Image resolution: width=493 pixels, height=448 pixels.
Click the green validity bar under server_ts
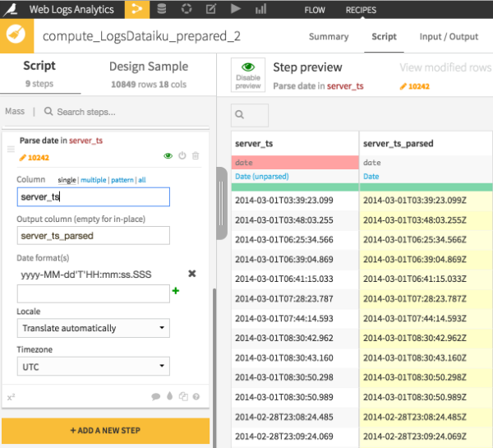(x=295, y=187)
